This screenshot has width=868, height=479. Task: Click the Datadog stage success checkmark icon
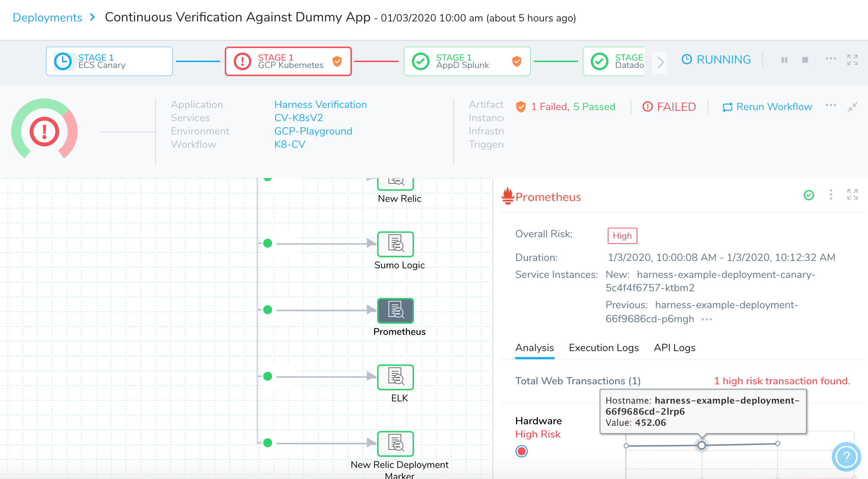[x=600, y=61]
